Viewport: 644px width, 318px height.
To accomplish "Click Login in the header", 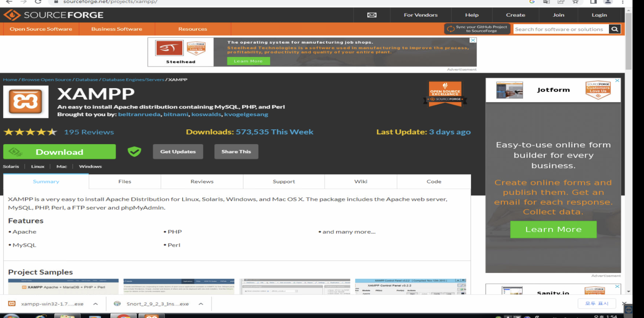I will 599,15.
